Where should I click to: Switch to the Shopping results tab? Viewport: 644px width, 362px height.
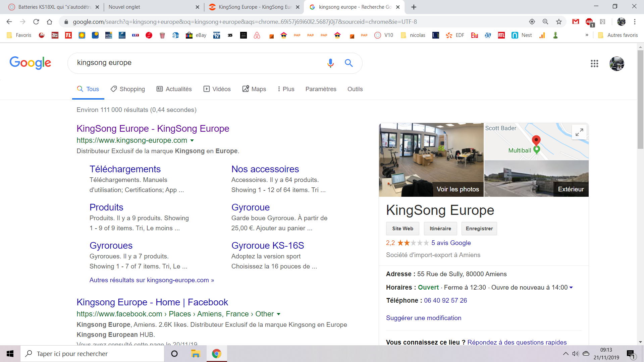click(x=128, y=89)
